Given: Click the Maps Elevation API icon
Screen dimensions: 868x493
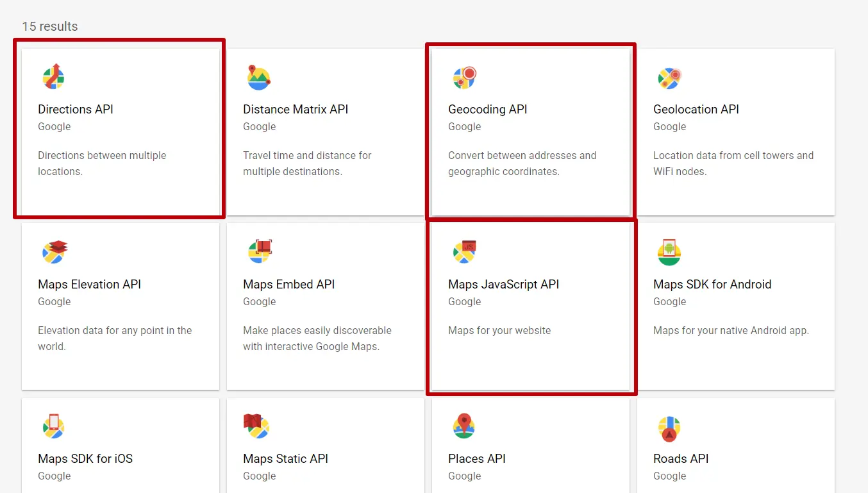Looking at the screenshot, I should [x=54, y=251].
